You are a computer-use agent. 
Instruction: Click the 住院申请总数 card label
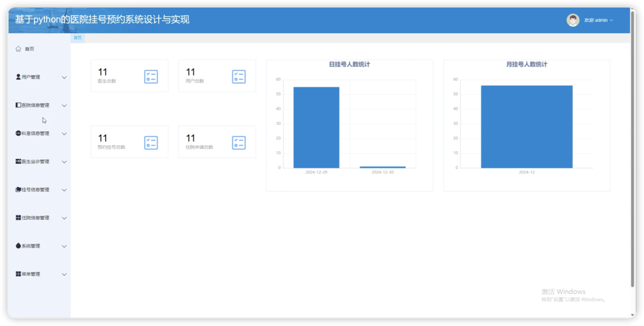(199, 147)
